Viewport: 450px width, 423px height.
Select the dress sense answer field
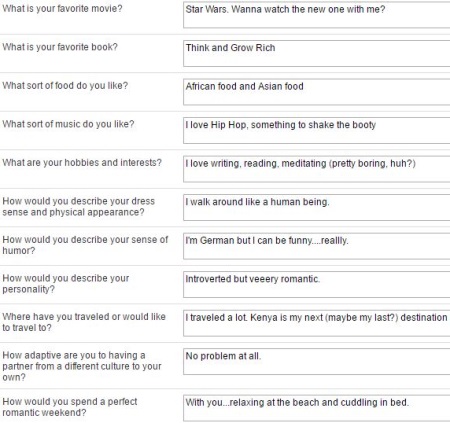[317, 207]
